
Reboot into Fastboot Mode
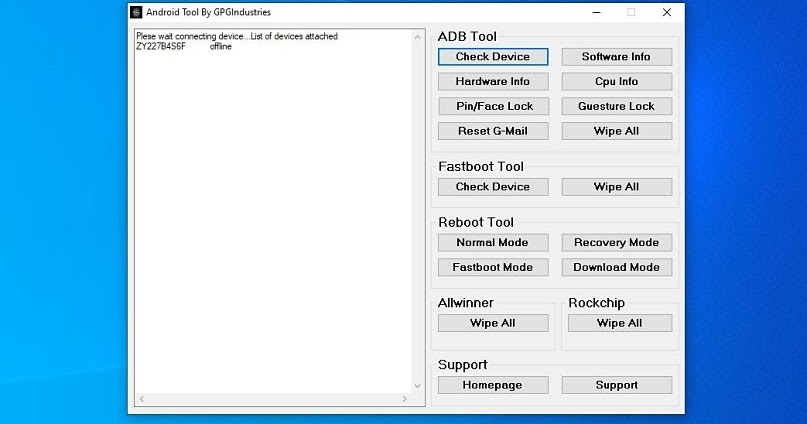tap(493, 267)
